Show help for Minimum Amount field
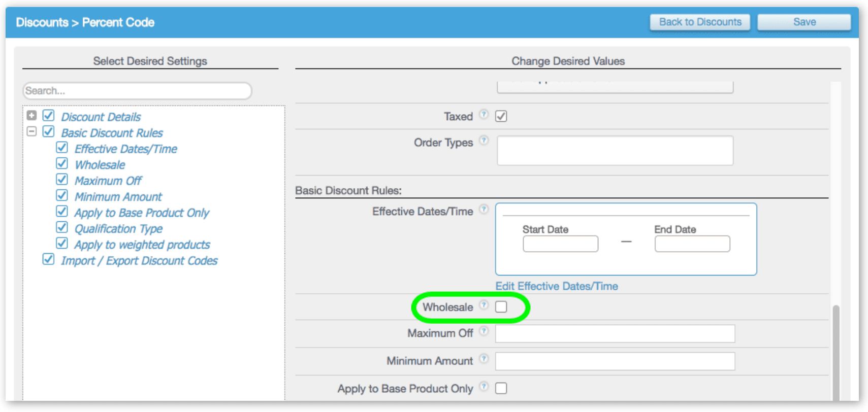 point(484,359)
